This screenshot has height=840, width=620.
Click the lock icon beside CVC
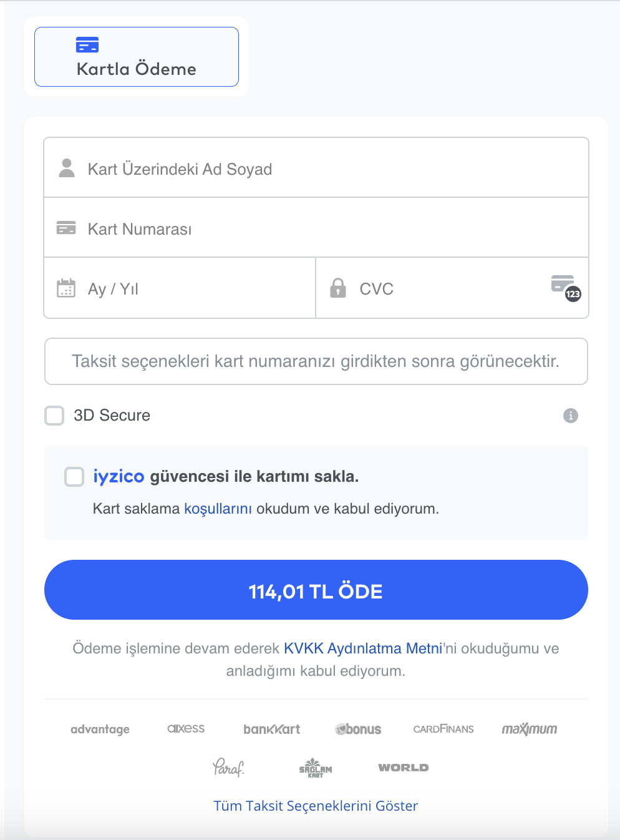[338, 288]
